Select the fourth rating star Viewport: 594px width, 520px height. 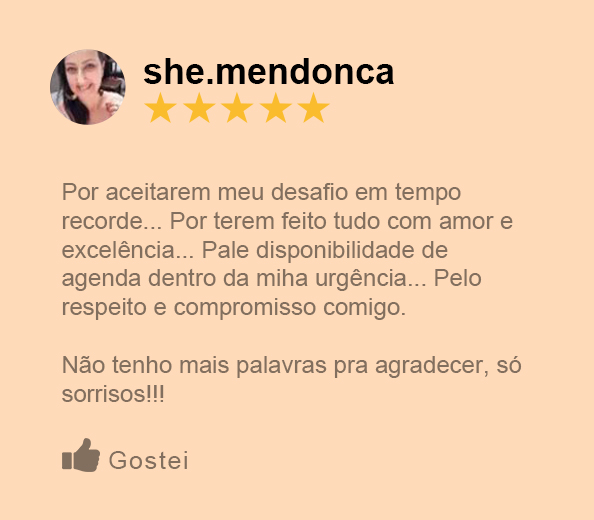pos(275,108)
